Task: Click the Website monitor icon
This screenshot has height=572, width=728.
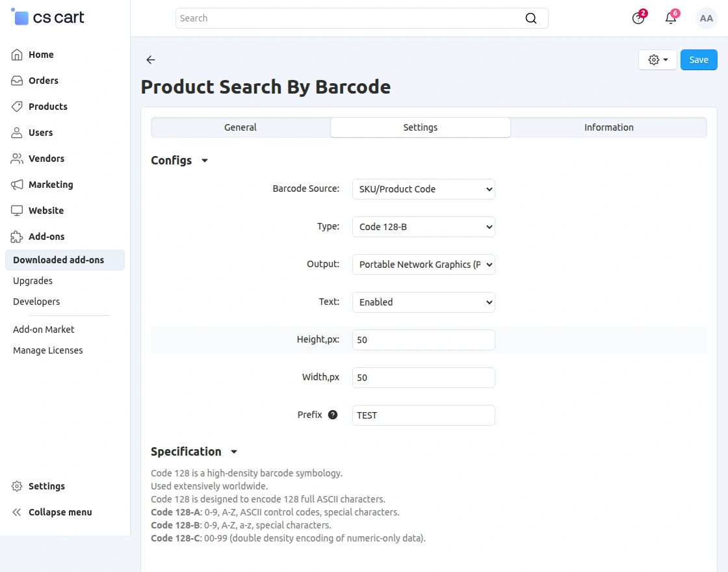Action: click(17, 211)
